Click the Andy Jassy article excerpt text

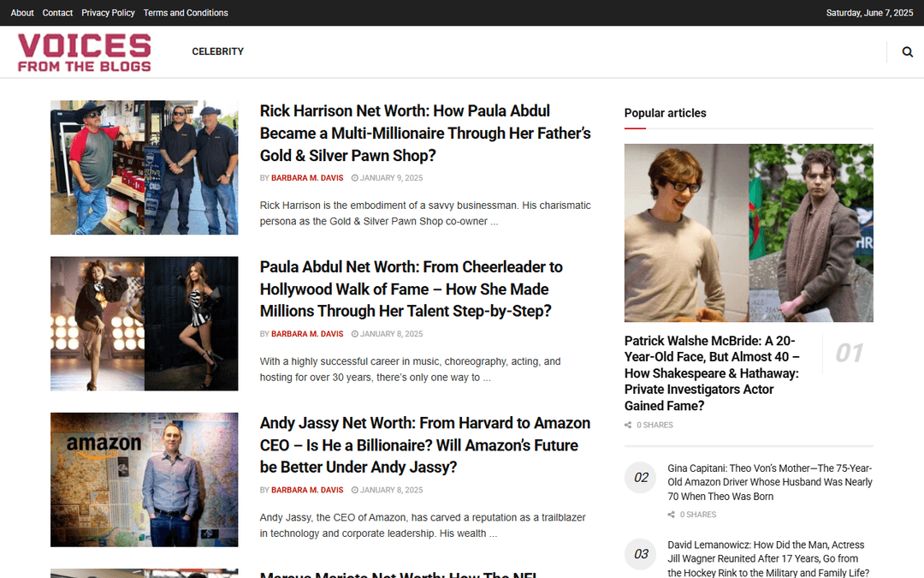click(x=423, y=526)
